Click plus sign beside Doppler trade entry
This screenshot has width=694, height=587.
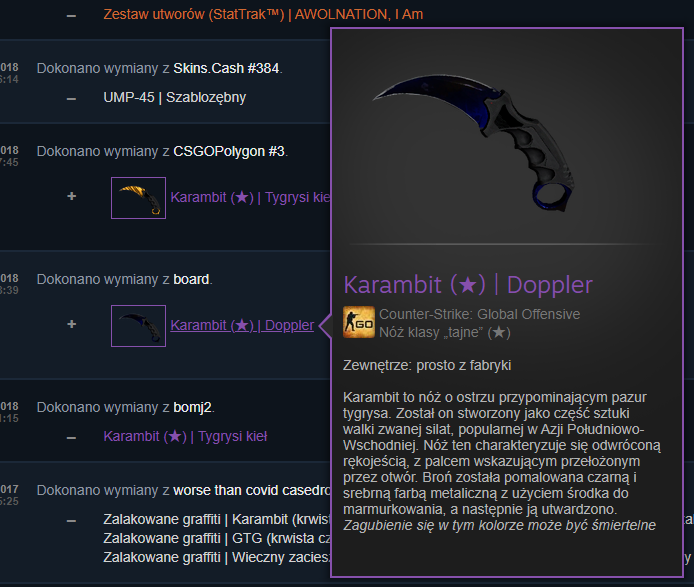tap(72, 324)
